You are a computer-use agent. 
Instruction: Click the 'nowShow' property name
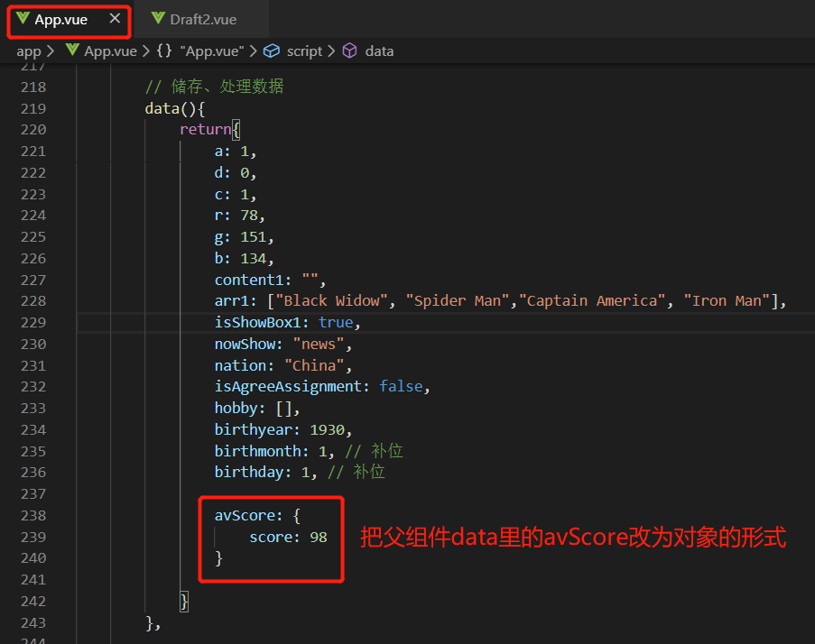245,344
